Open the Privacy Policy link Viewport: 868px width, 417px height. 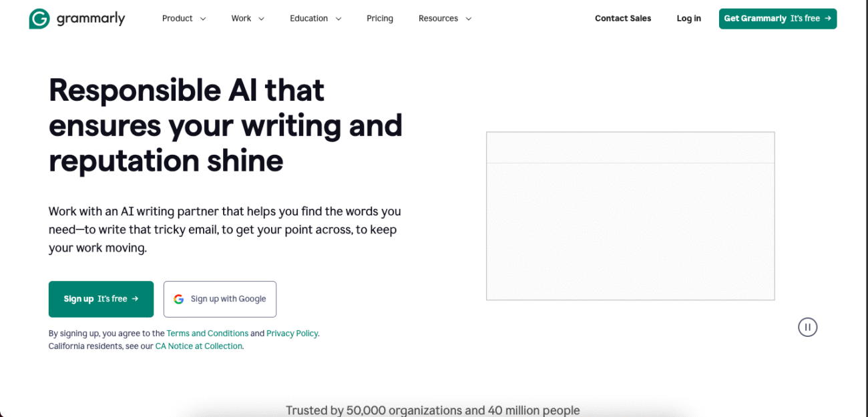pyautogui.click(x=292, y=333)
